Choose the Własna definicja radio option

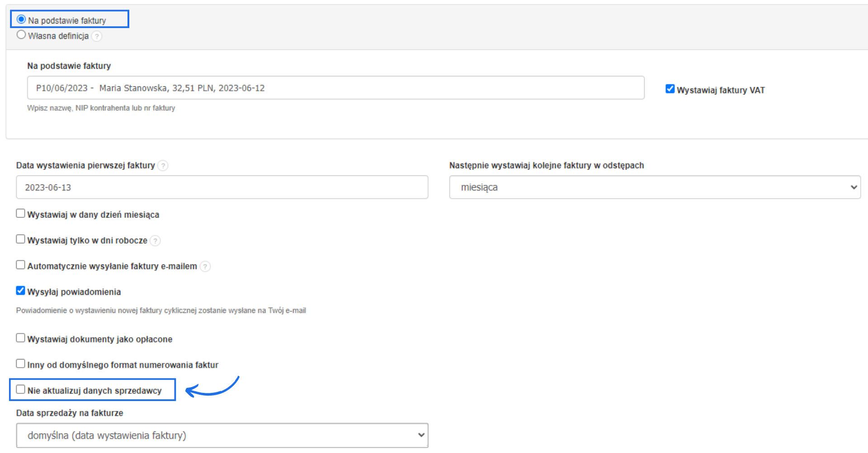[21, 35]
